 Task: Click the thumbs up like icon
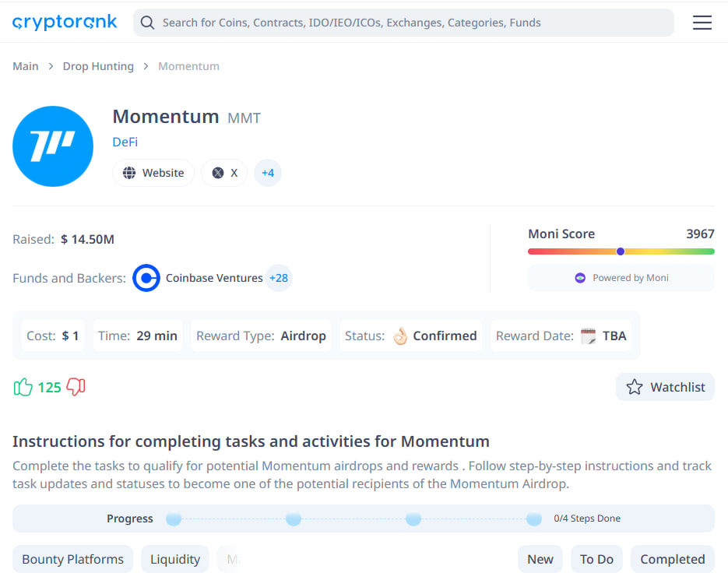coord(23,387)
